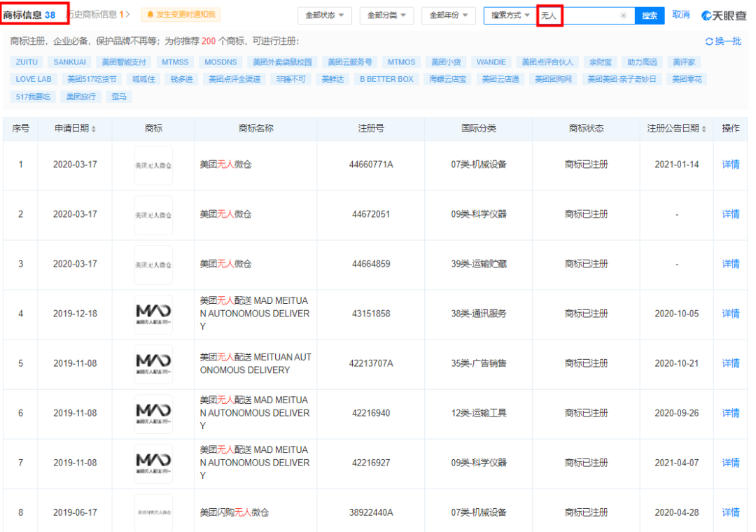
Task: Pick the 517我要吃 tag
Action: 33,97
